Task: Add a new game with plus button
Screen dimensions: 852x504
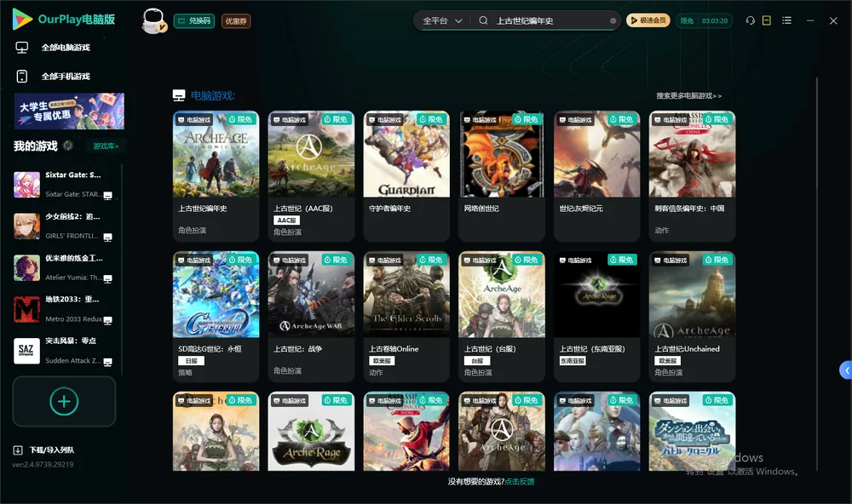Action: (64, 401)
